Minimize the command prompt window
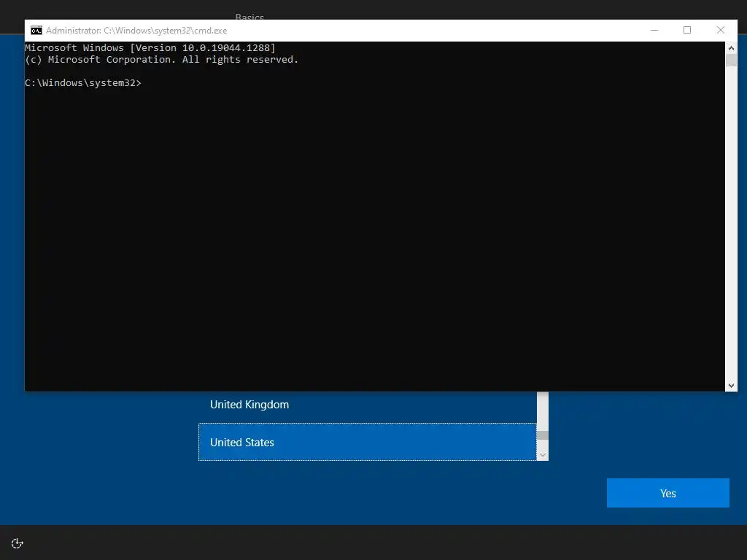This screenshot has width=747, height=560. tap(654, 31)
